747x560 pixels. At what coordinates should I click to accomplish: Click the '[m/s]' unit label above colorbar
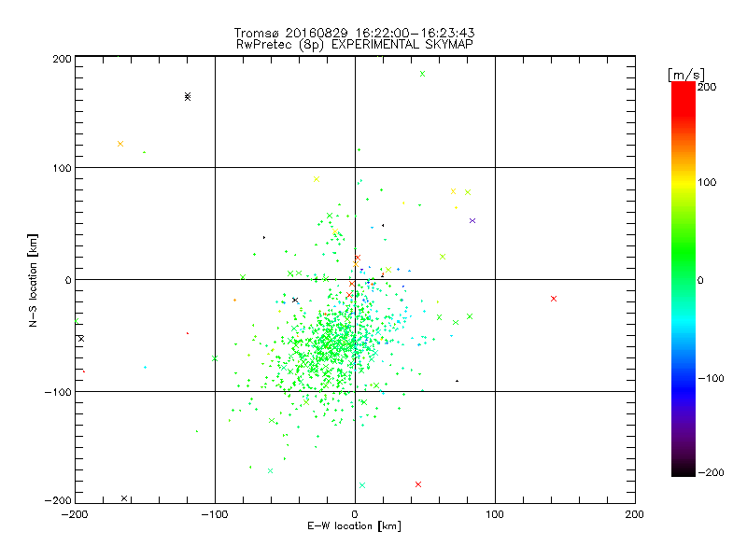[x=686, y=75]
